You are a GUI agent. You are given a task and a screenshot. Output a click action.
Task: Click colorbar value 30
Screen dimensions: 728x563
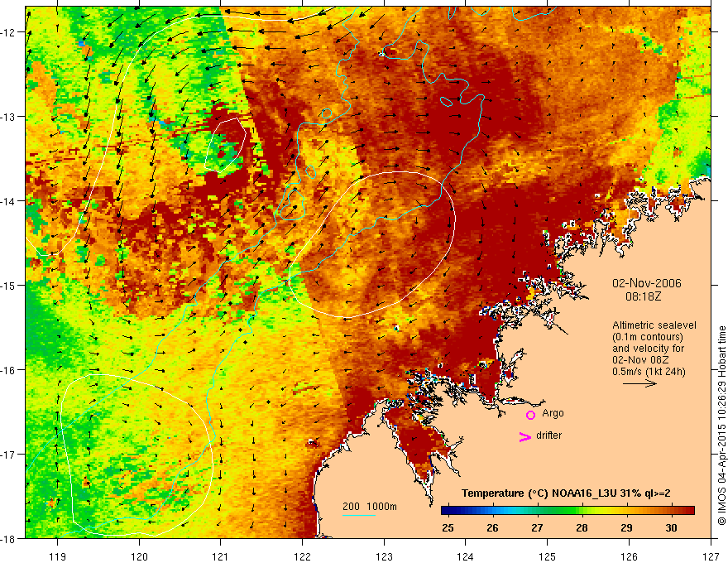point(671,527)
